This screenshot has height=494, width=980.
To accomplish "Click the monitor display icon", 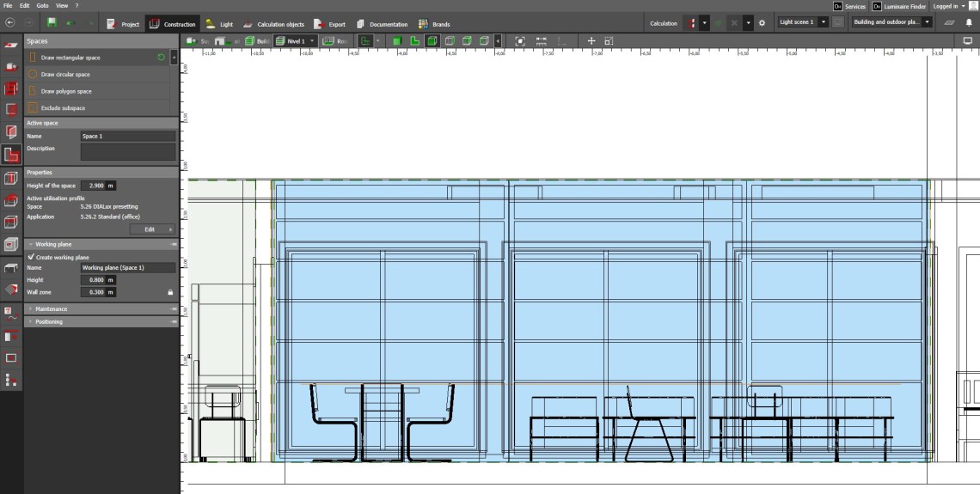I will (967, 40).
